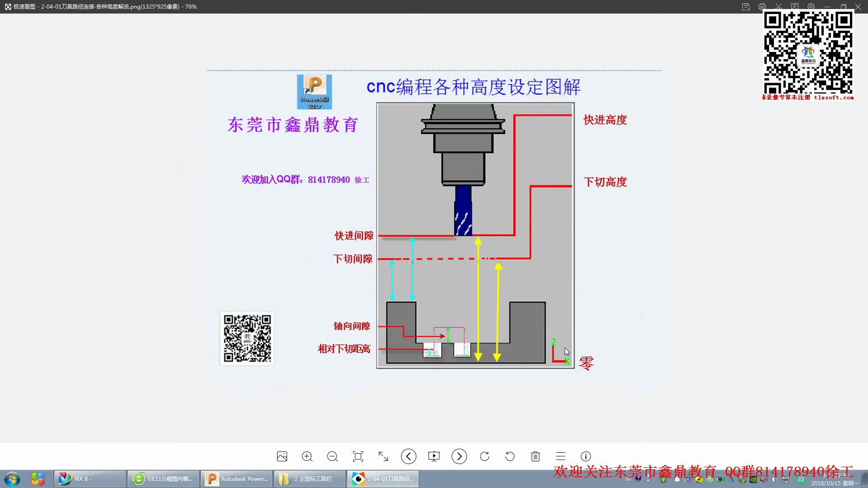Click the Windows Start button

[12, 479]
